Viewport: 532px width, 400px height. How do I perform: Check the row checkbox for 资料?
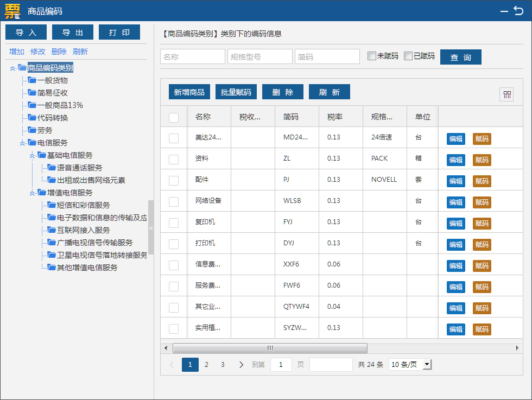(174, 160)
